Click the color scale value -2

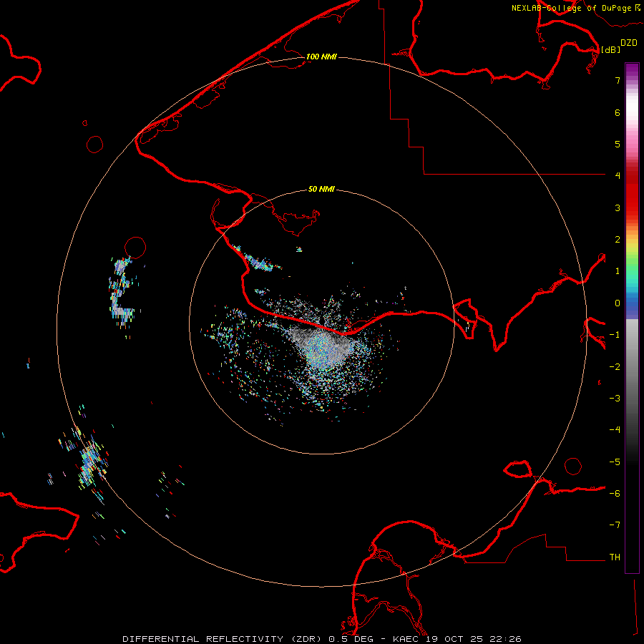(x=615, y=367)
